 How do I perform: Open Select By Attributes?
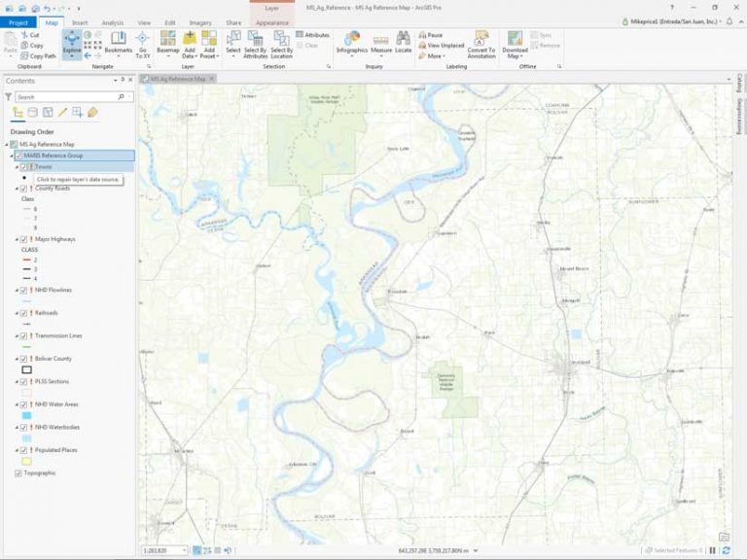[x=256, y=45]
